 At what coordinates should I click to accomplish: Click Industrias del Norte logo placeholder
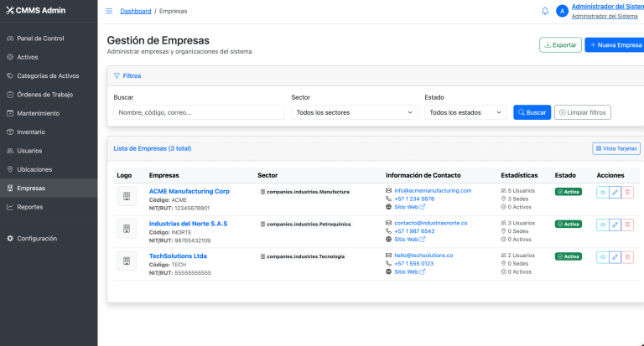[127, 229]
